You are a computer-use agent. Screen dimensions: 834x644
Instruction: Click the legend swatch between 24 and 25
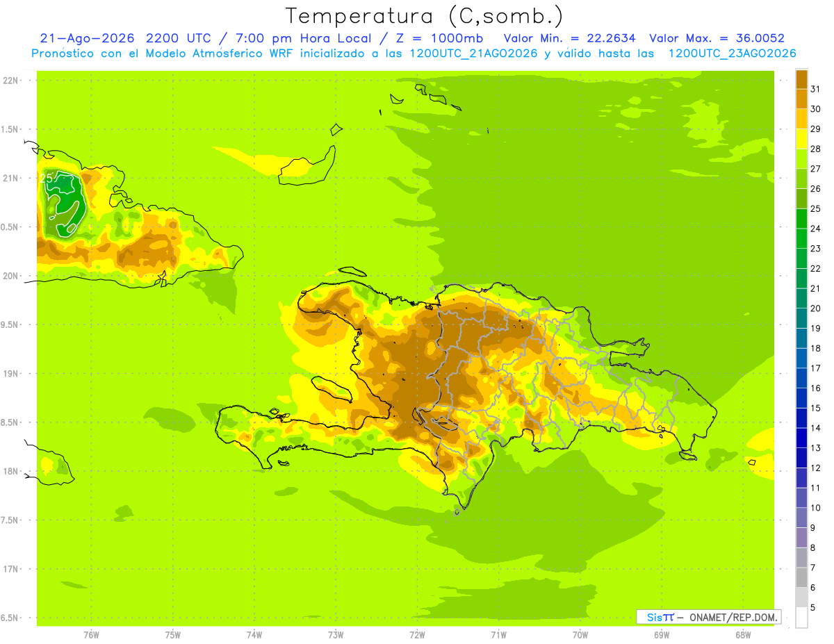point(801,218)
